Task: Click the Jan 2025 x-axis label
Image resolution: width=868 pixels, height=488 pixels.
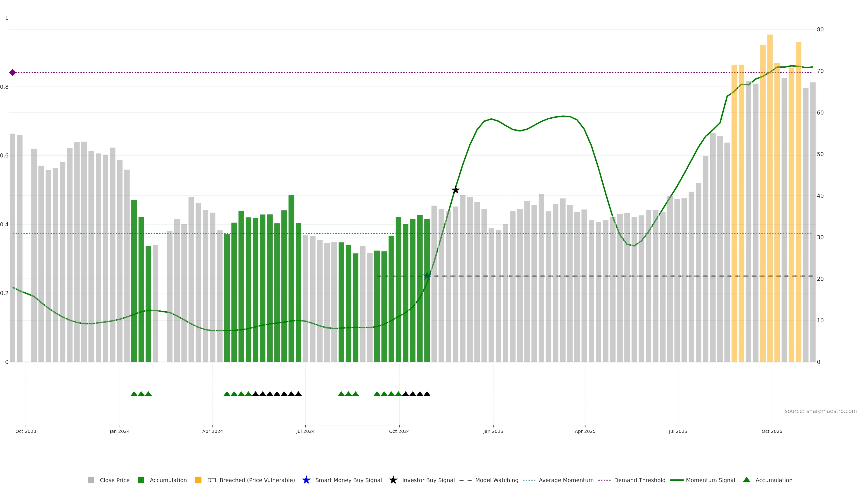Action: [x=493, y=431]
